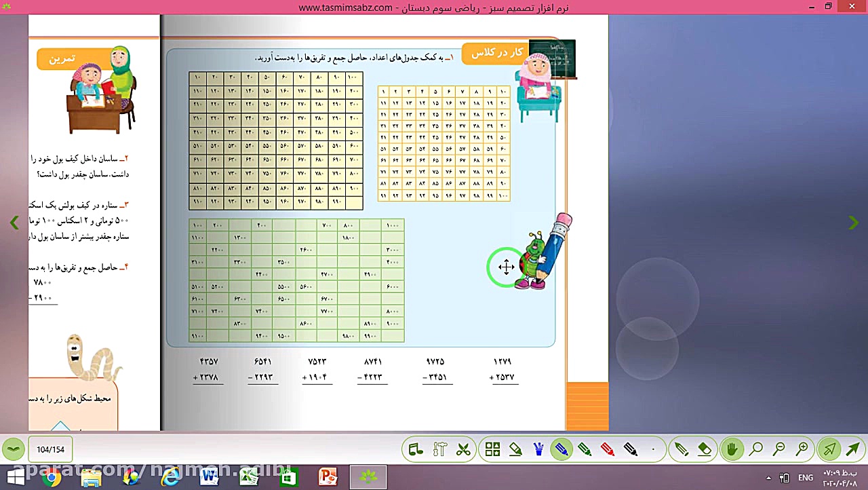This screenshot has height=490, width=868.
Task: Go to the previous page arrow
Action: [14, 223]
